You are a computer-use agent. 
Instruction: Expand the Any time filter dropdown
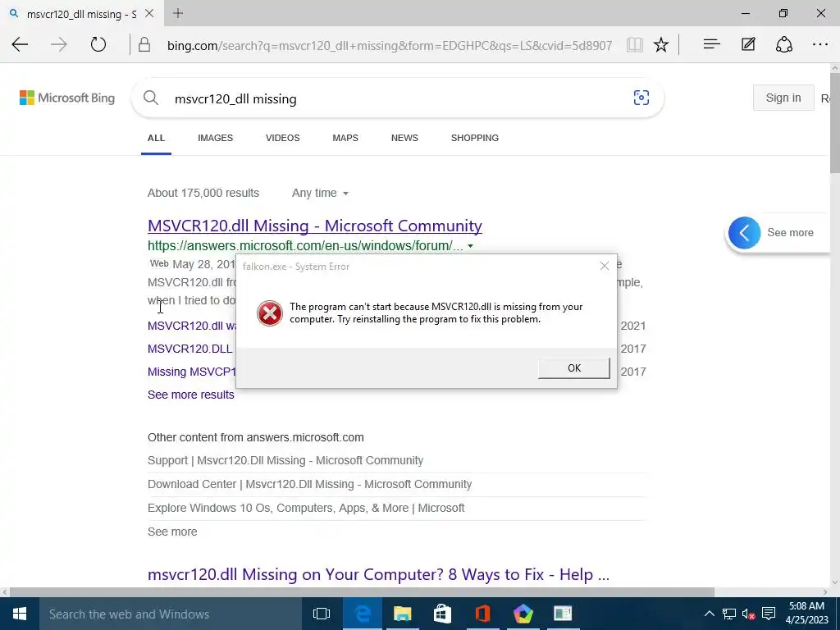[x=320, y=193]
